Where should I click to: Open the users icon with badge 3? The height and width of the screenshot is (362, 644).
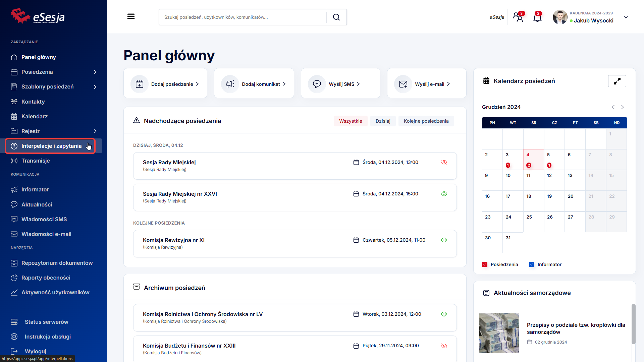point(518,17)
